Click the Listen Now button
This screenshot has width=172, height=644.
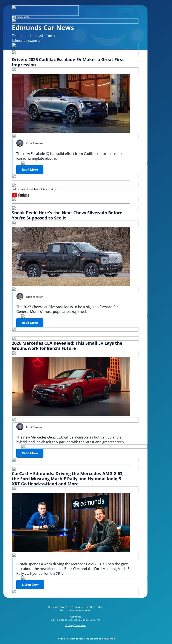coord(30,584)
